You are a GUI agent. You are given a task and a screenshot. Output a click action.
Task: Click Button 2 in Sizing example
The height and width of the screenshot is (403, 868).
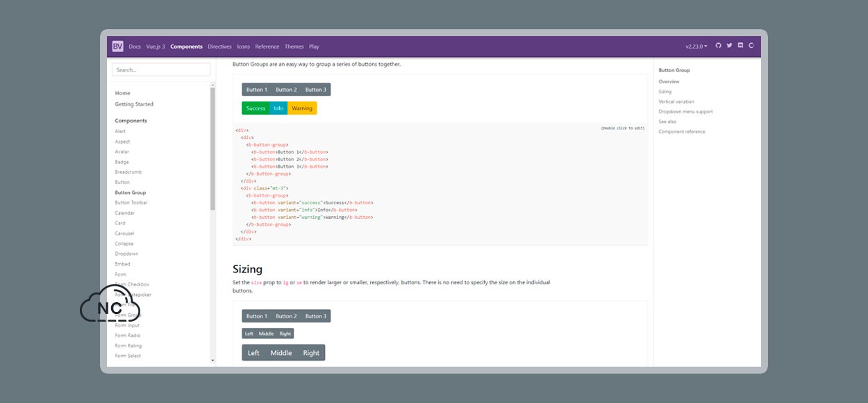coord(286,316)
